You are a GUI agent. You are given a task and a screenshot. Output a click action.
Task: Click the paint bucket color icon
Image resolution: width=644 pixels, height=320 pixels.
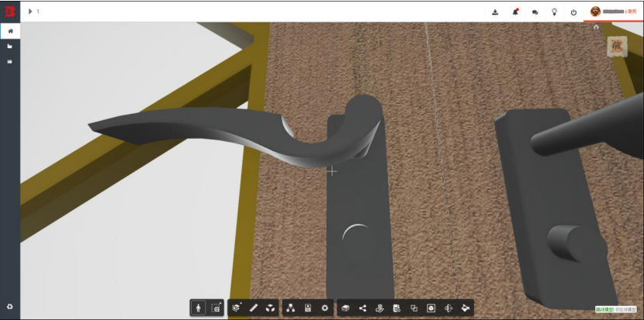pyautogui.click(x=466, y=308)
